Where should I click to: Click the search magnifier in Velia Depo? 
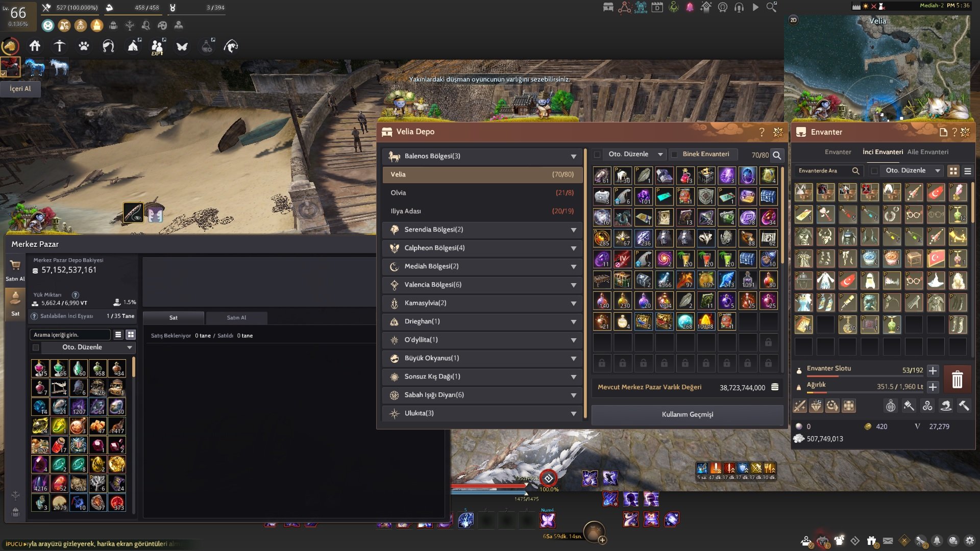tap(777, 155)
